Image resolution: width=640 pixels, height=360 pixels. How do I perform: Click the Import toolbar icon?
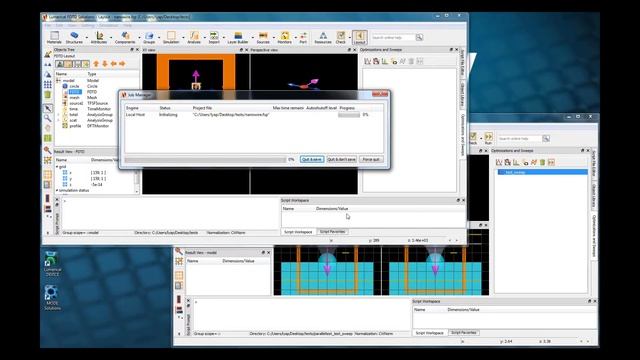[214, 37]
